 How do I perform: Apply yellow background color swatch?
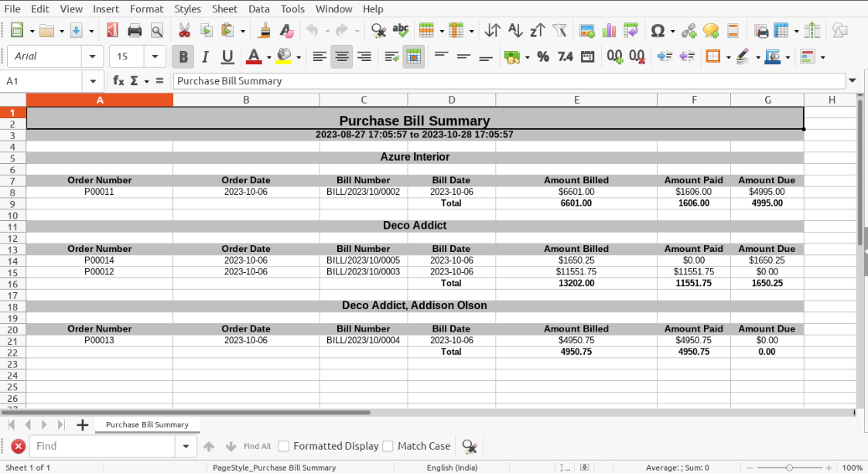[284, 56]
